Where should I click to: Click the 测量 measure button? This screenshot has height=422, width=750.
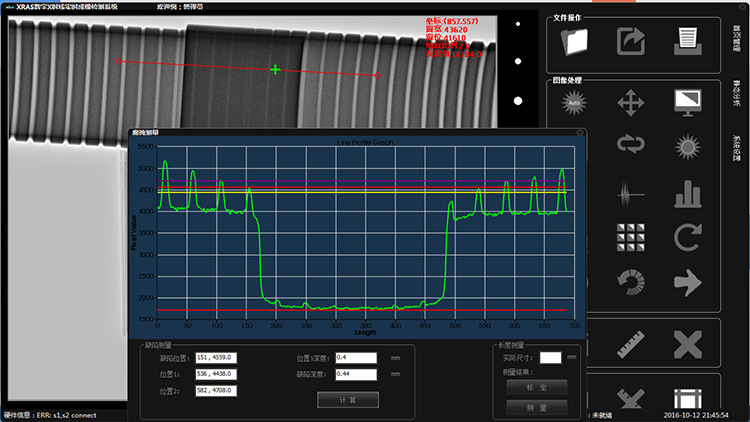[x=537, y=408]
